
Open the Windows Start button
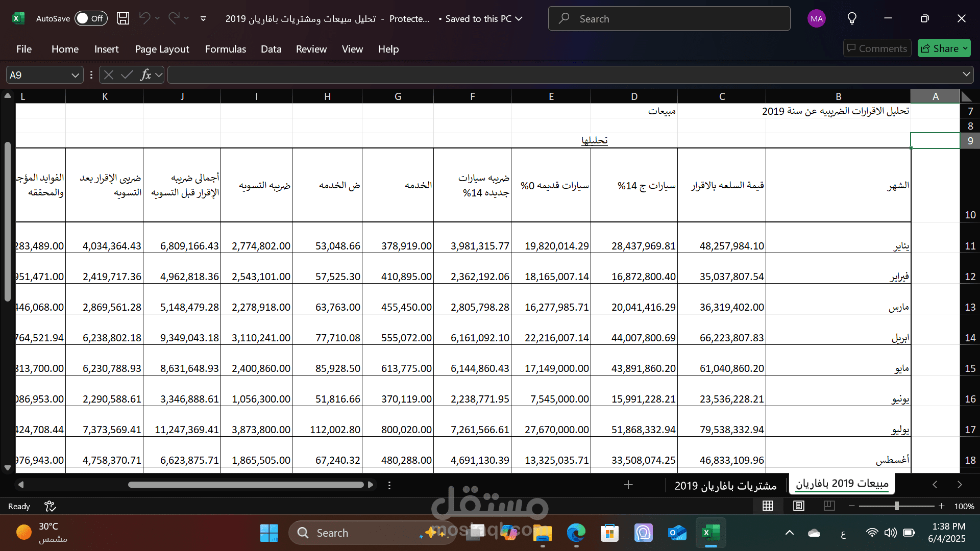click(x=269, y=533)
